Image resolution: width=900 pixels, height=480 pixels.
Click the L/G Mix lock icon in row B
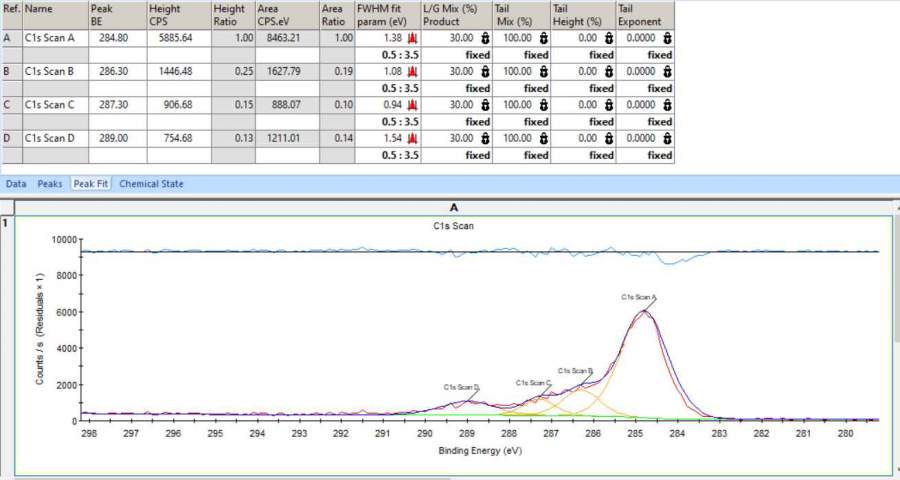[484, 72]
